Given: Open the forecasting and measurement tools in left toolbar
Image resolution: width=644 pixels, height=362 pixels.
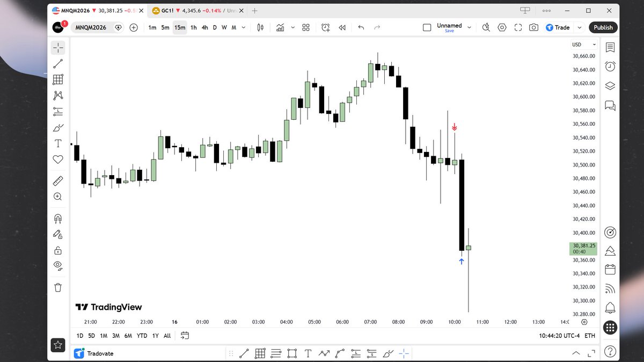Looking at the screenshot, I should click(x=58, y=112).
